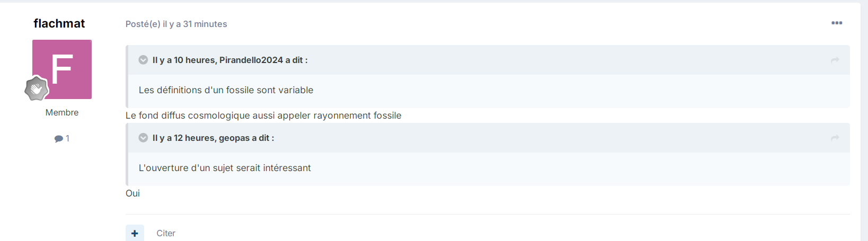Screen dimensions: 868x241
Task: Click the Citer quote link
Action: [166, 233]
